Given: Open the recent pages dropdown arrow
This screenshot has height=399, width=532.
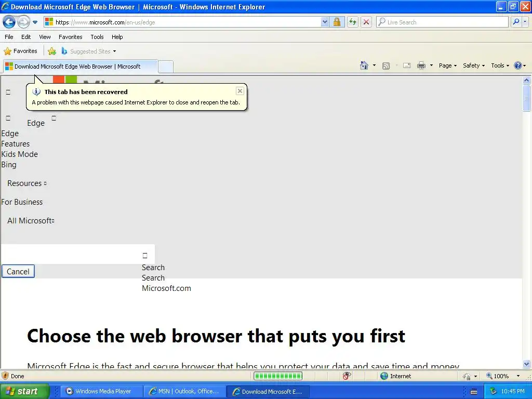Looking at the screenshot, I should click(x=35, y=22).
